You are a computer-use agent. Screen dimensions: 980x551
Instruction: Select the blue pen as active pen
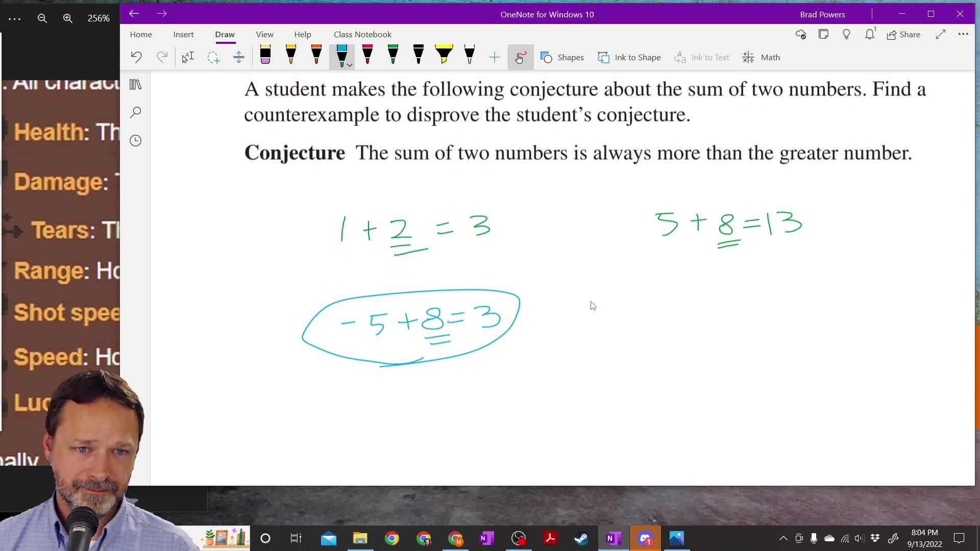341,55
